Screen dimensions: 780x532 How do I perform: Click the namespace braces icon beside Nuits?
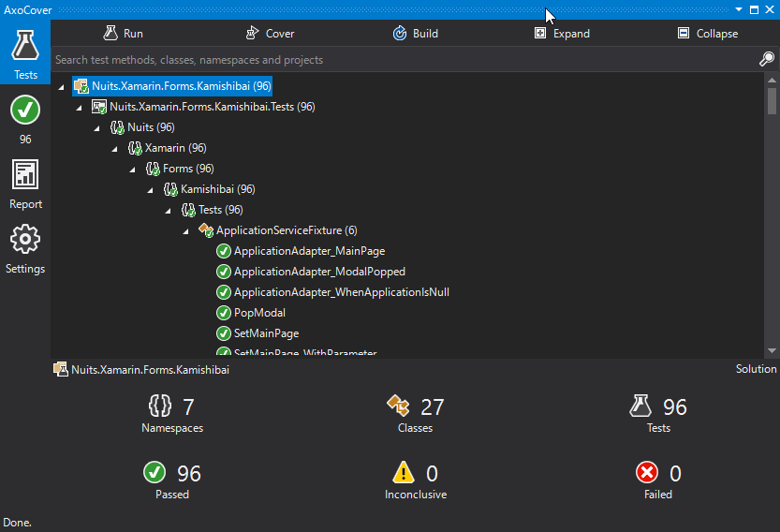(x=117, y=127)
